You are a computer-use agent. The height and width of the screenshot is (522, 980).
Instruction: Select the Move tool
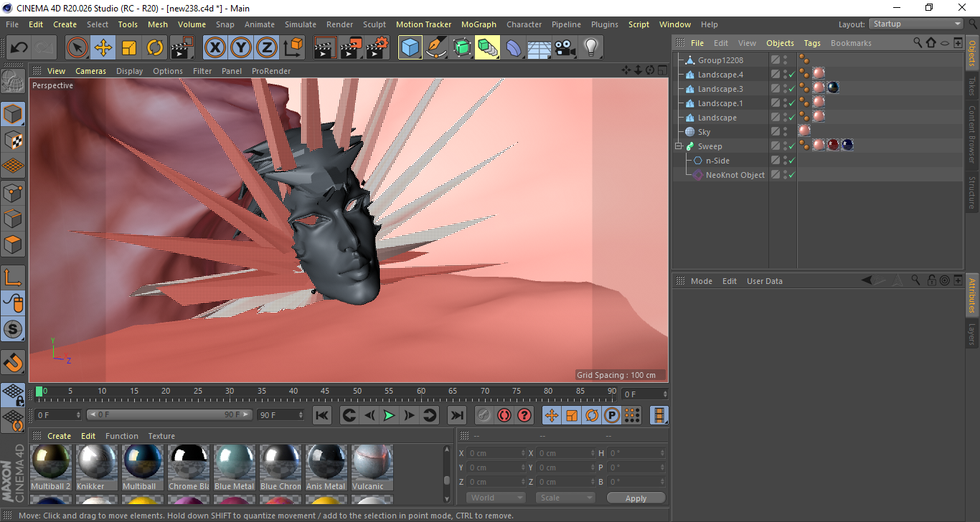pyautogui.click(x=103, y=48)
